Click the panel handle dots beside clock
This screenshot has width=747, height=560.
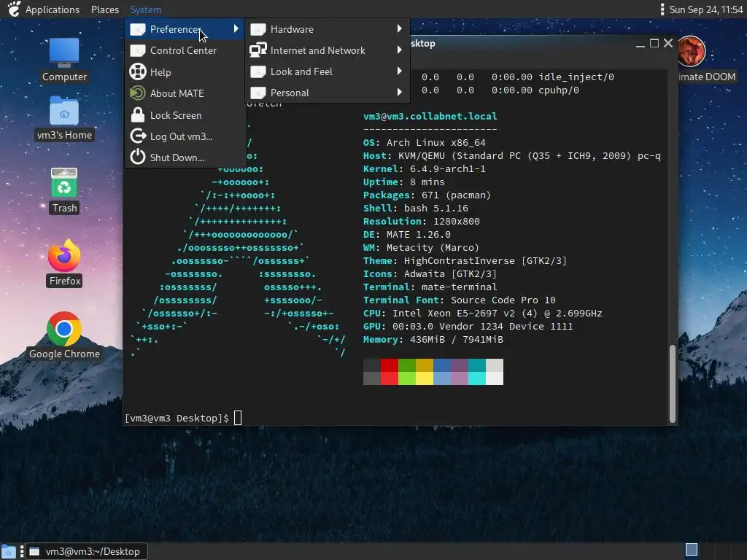pyautogui.click(x=662, y=9)
